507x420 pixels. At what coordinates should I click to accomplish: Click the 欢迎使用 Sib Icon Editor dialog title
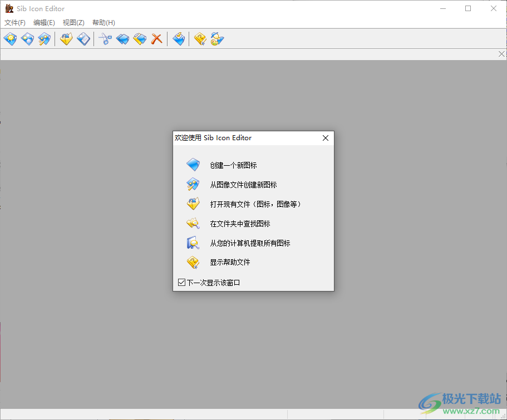point(213,138)
